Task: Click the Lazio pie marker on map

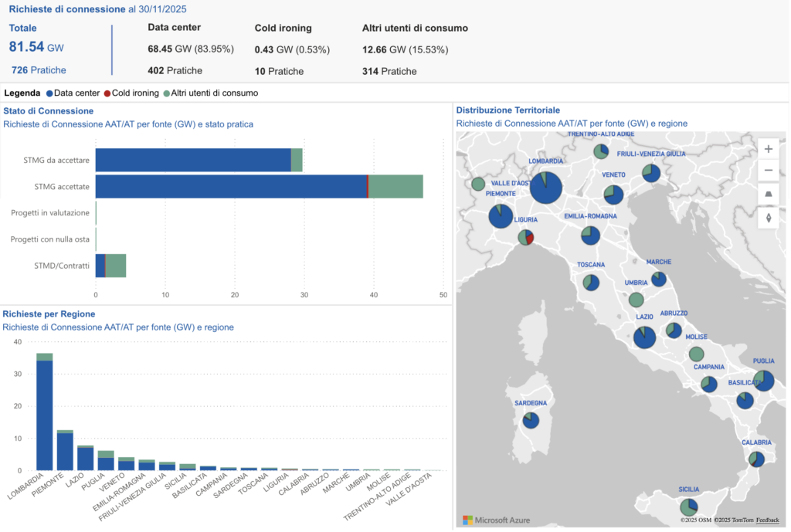Action: pyautogui.click(x=644, y=337)
